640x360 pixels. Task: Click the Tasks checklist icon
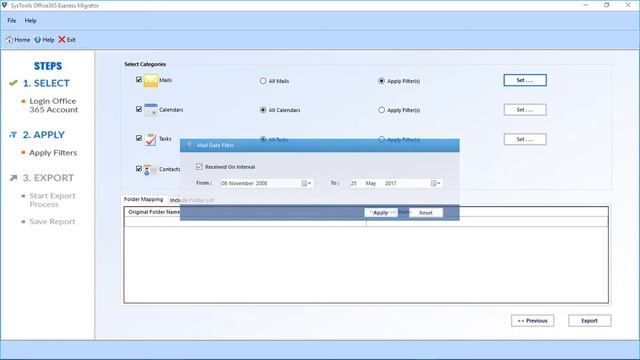coord(151,139)
